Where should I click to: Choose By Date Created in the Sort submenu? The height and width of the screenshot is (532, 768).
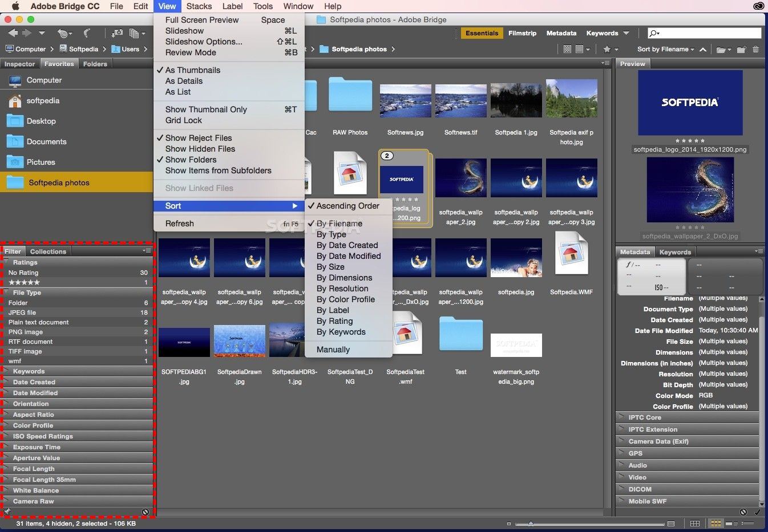point(347,245)
